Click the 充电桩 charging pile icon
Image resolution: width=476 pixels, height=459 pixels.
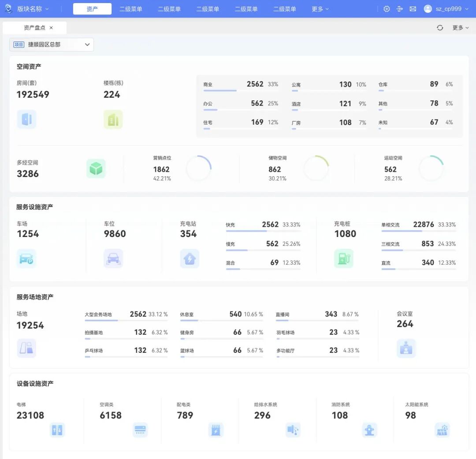coord(343,259)
